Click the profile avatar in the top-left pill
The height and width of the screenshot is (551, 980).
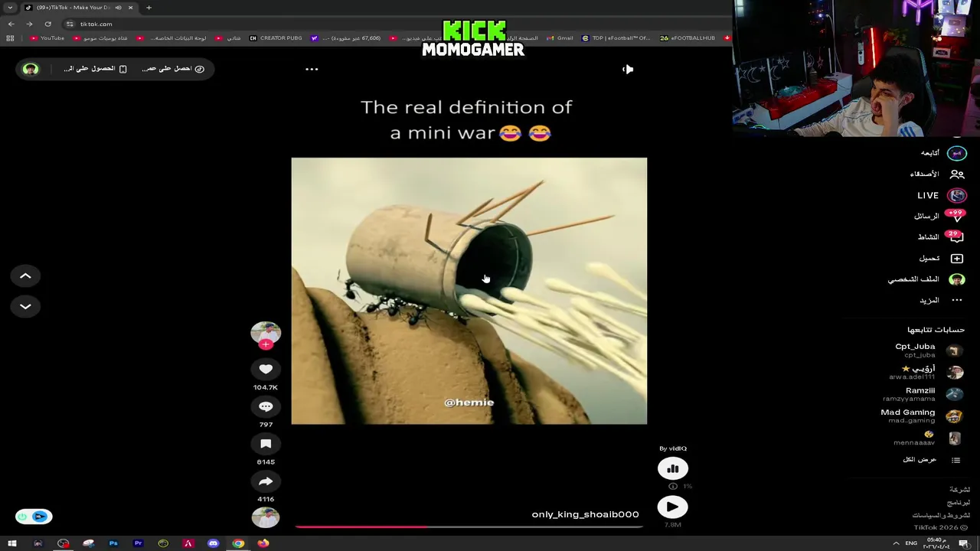31,69
